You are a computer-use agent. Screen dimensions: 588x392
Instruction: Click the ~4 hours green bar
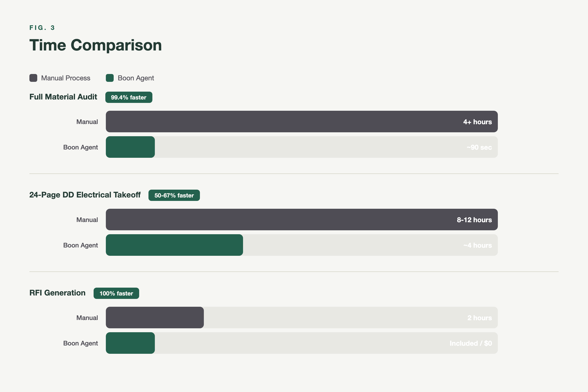pyautogui.click(x=174, y=245)
